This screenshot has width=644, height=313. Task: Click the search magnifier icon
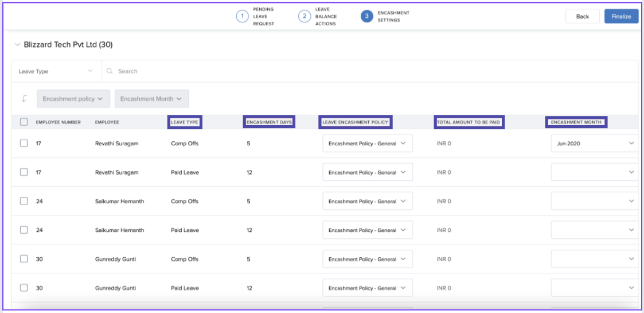coord(110,71)
